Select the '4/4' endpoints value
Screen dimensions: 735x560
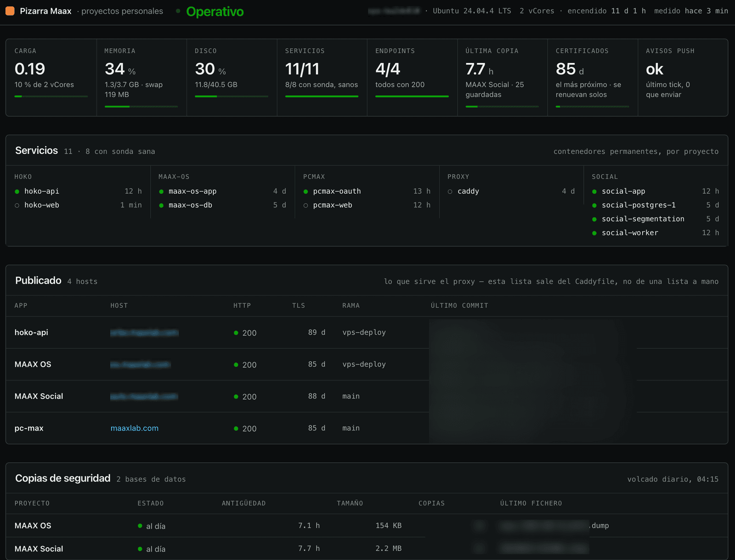tap(388, 69)
